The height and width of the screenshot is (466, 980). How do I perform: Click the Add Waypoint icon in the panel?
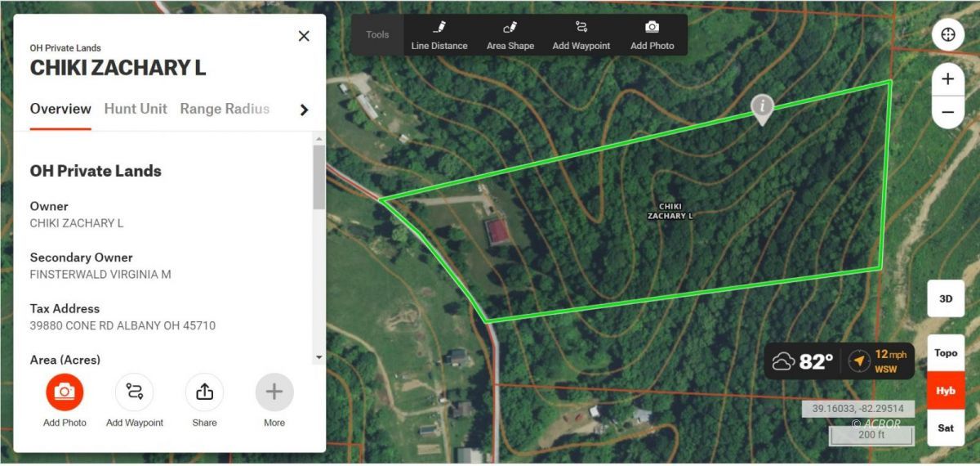click(134, 392)
